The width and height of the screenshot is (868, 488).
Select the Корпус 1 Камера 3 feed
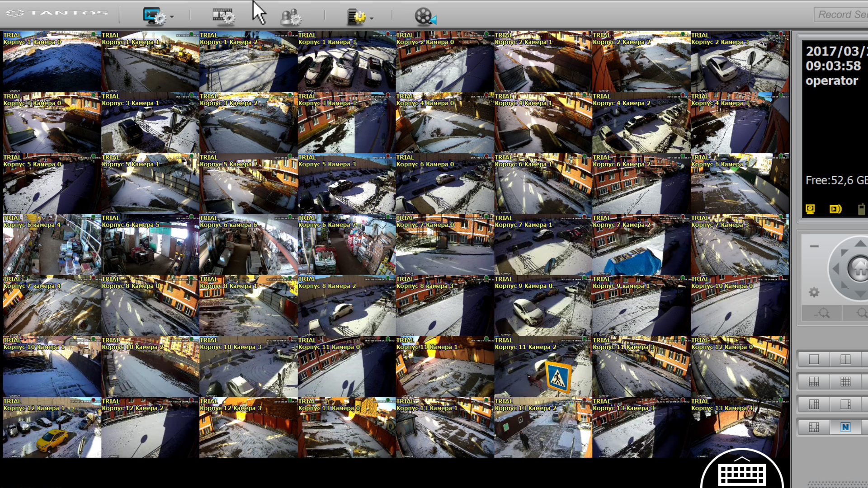tap(347, 62)
